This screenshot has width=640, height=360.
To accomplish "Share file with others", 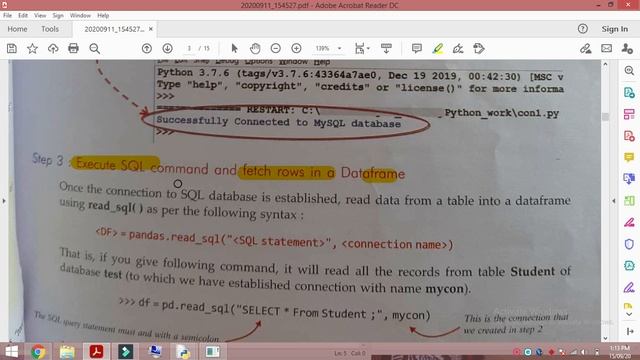I will click(x=627, y=49).
